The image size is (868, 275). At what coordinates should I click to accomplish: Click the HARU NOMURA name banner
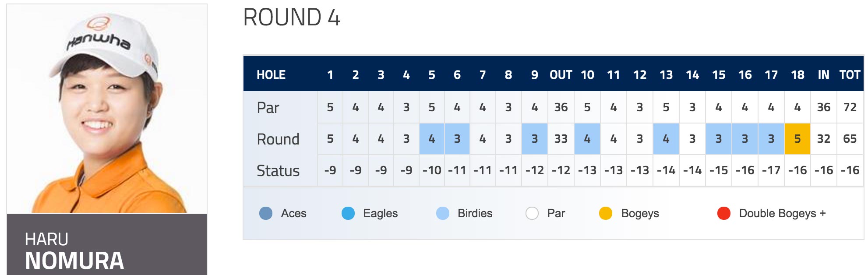pos(107,244)
